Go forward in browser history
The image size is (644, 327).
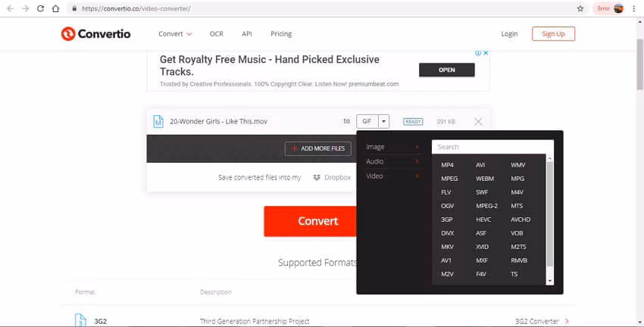(26, 8)
